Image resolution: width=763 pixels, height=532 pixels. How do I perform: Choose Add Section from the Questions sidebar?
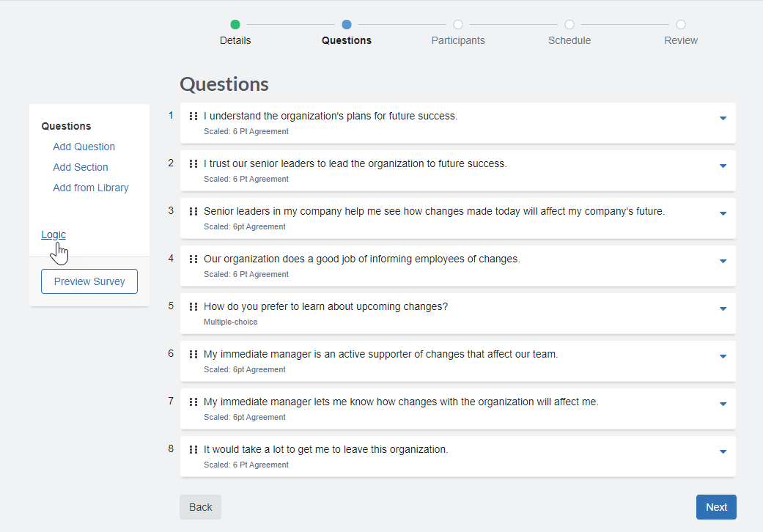tap(80, 167)
